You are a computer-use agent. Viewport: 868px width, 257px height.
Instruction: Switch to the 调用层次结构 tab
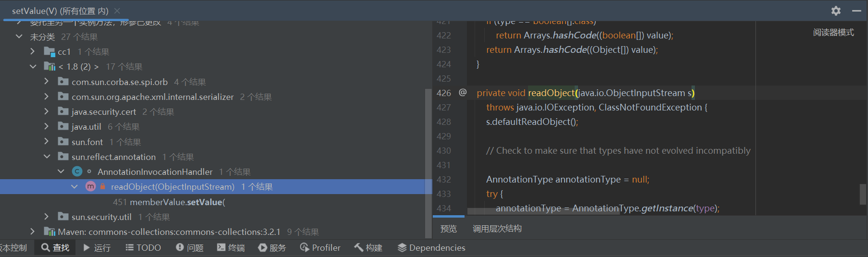pos(497,229)
